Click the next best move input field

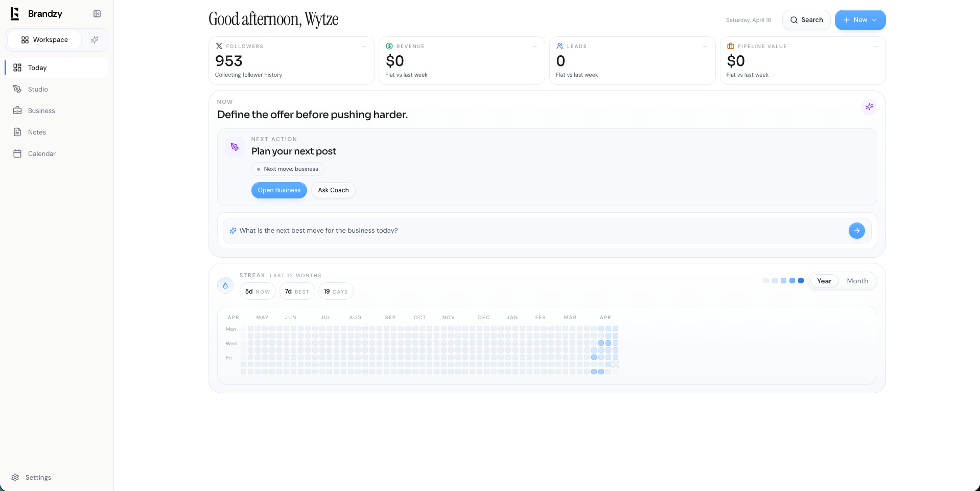pyautogui.click(x=536, y=231)
